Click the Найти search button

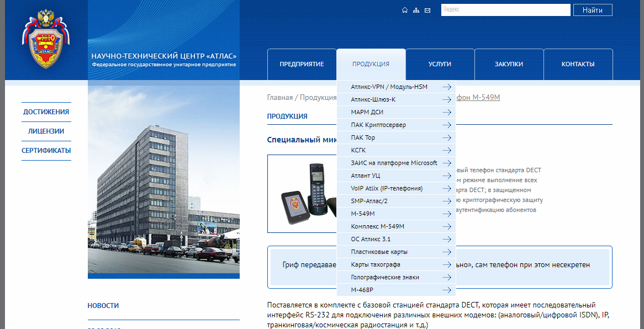coord(593,10)
